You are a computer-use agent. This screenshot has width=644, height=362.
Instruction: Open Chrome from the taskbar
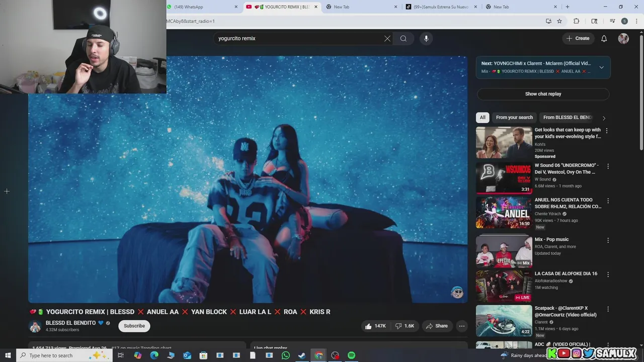tap(318, 355)
